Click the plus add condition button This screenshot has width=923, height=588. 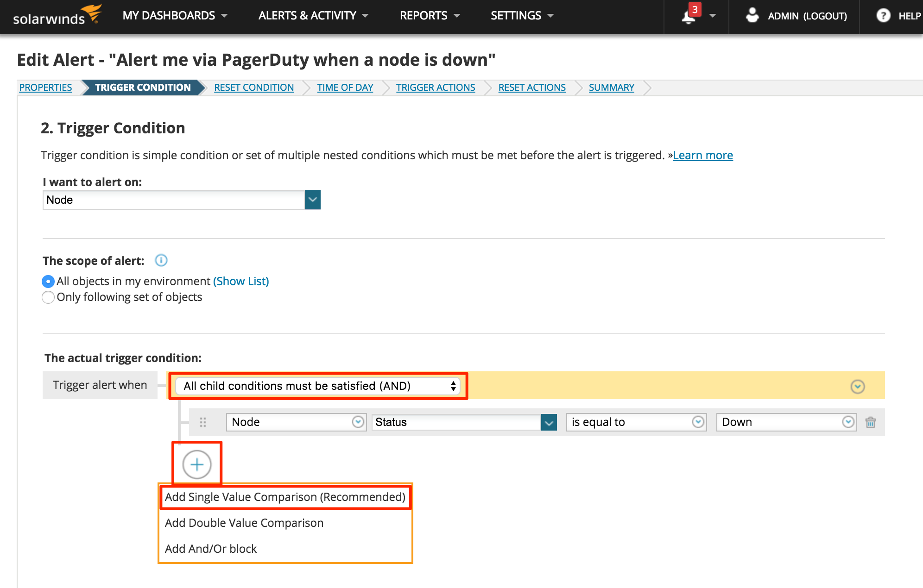pos(197,463)
